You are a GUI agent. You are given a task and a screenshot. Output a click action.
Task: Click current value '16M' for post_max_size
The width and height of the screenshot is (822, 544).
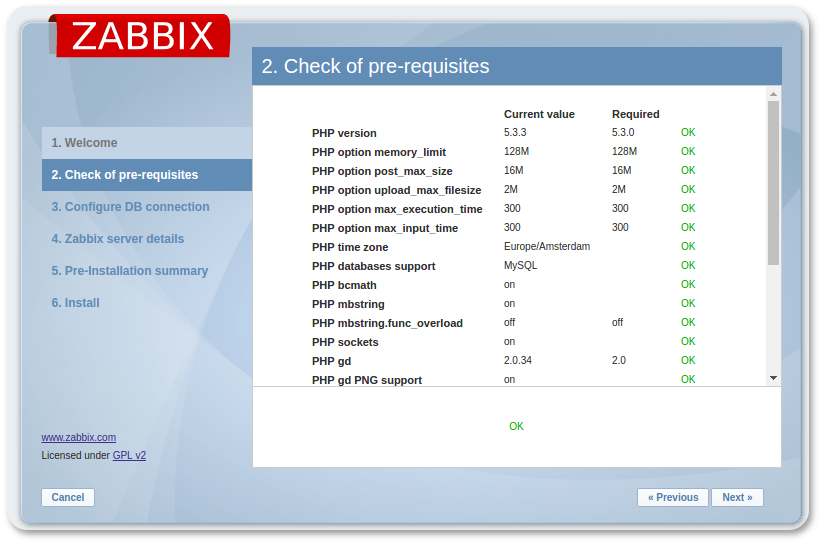(513, 170)
